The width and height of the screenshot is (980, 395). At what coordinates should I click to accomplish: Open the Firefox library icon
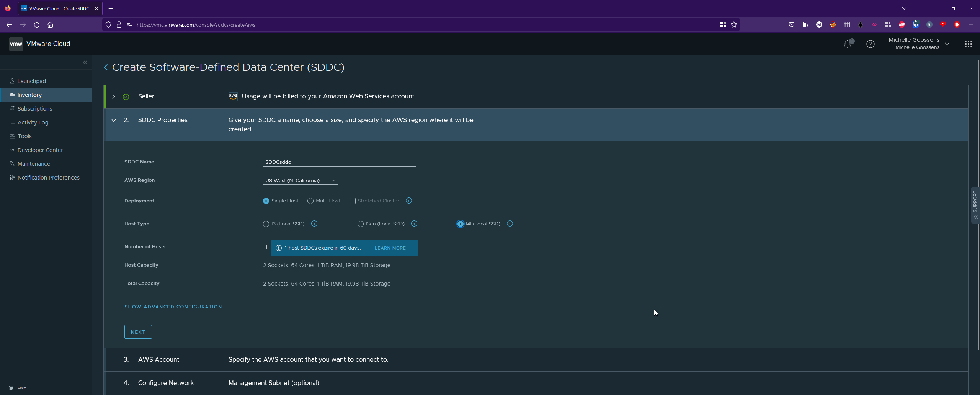[805, 25]
